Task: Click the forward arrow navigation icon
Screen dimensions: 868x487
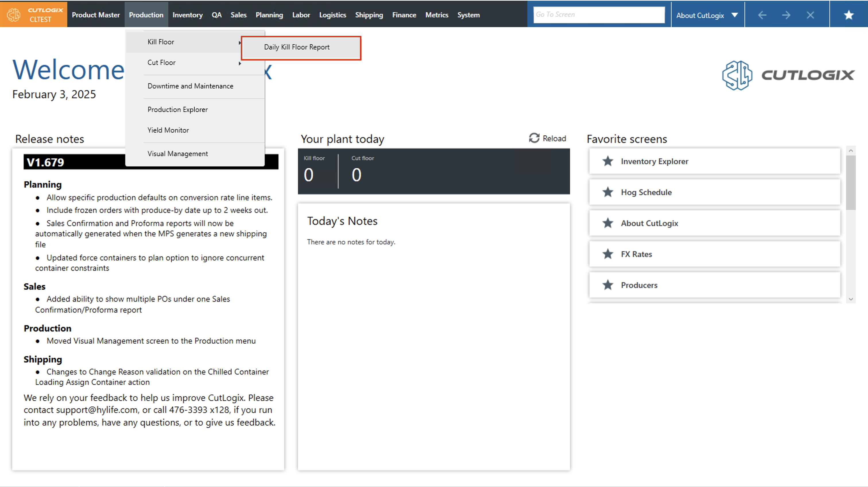Action: [786, 15]
